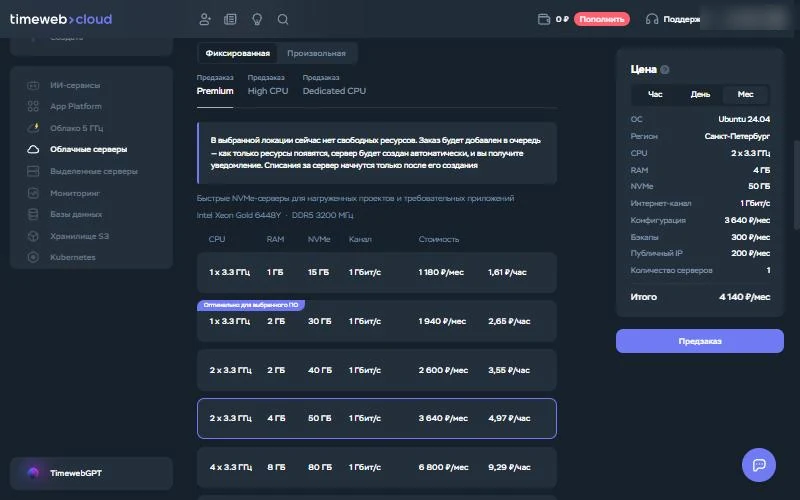800x500 pixels.
Task: Click the wallet balance icon
Action: pos(544,19)
